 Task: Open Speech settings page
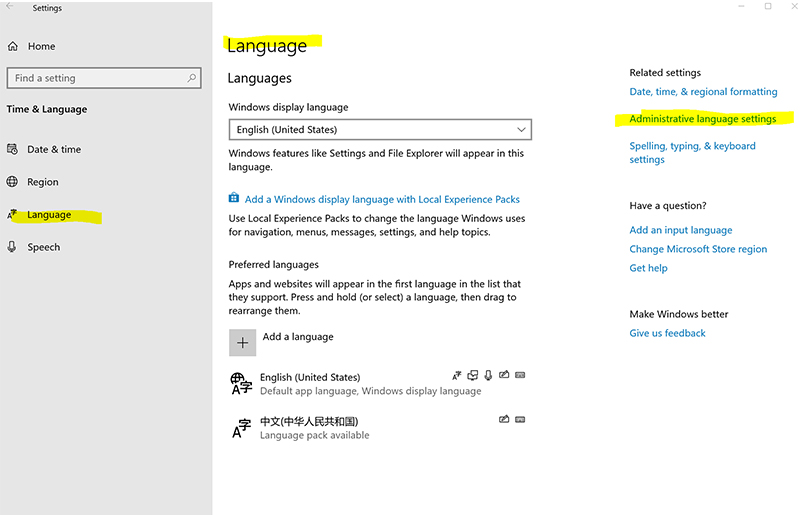pos(43,248)
